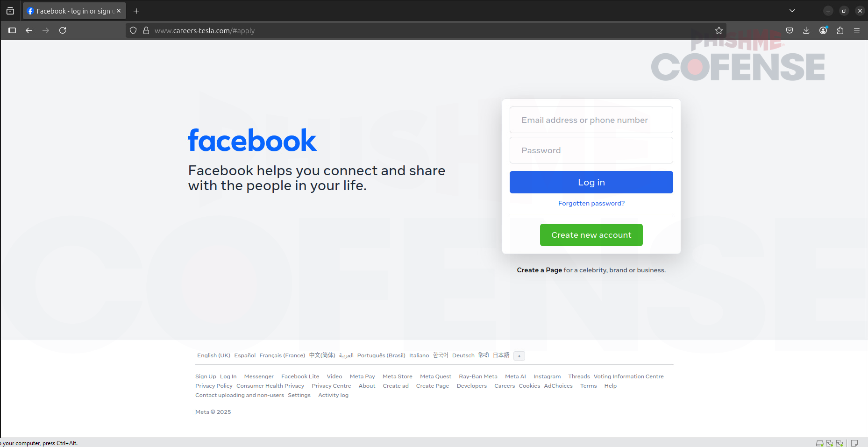Click the padlock site security icon

point(146,30)
